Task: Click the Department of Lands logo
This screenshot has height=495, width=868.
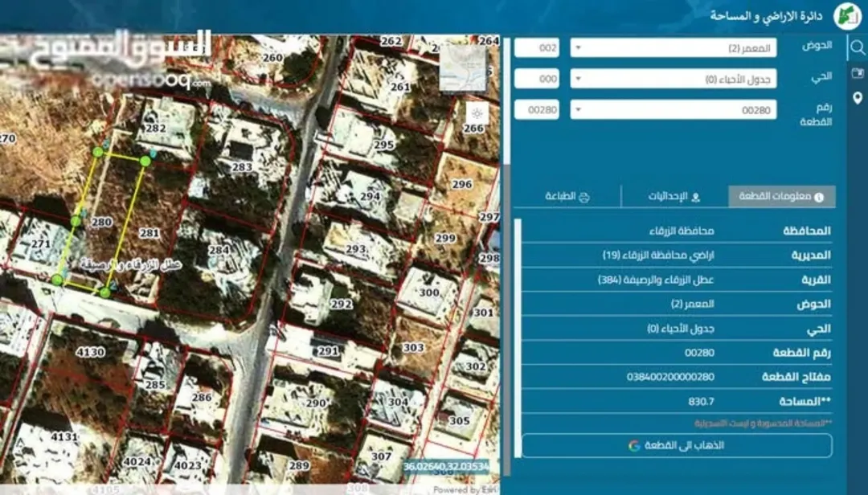Action: pyautogui.click(x=847, y=16)
